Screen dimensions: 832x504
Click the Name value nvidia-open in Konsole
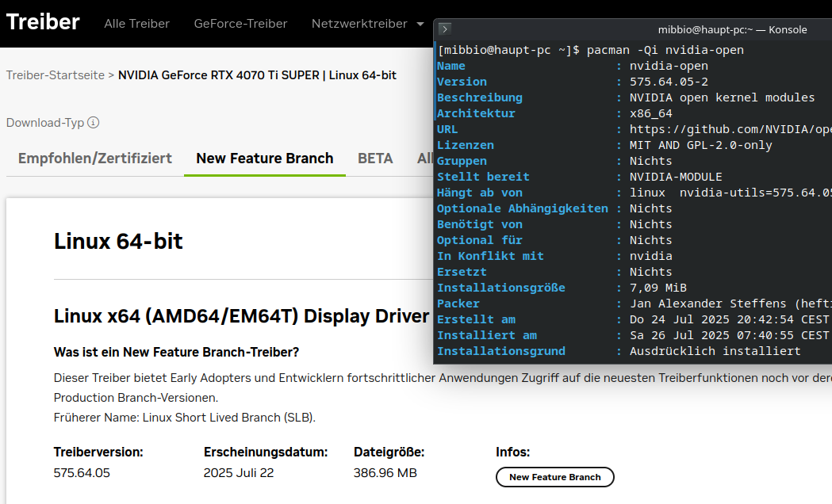point(669,66)
